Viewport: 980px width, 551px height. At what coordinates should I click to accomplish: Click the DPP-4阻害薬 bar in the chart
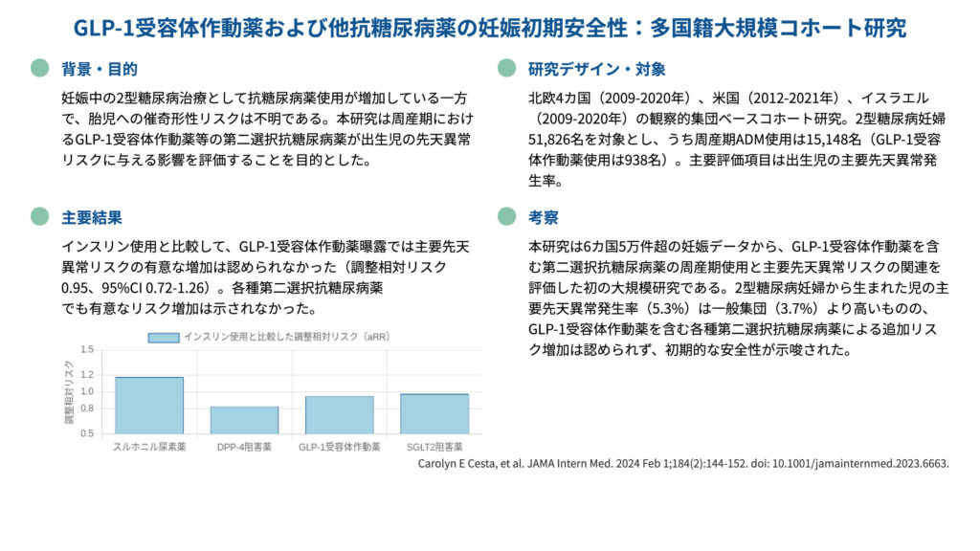pos(244,420)
